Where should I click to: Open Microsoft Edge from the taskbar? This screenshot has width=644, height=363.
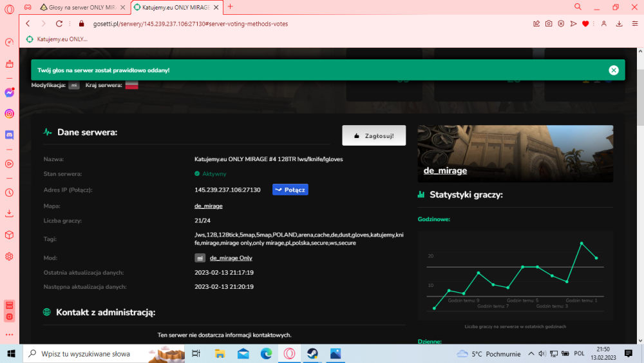click(x=266, y=353)
